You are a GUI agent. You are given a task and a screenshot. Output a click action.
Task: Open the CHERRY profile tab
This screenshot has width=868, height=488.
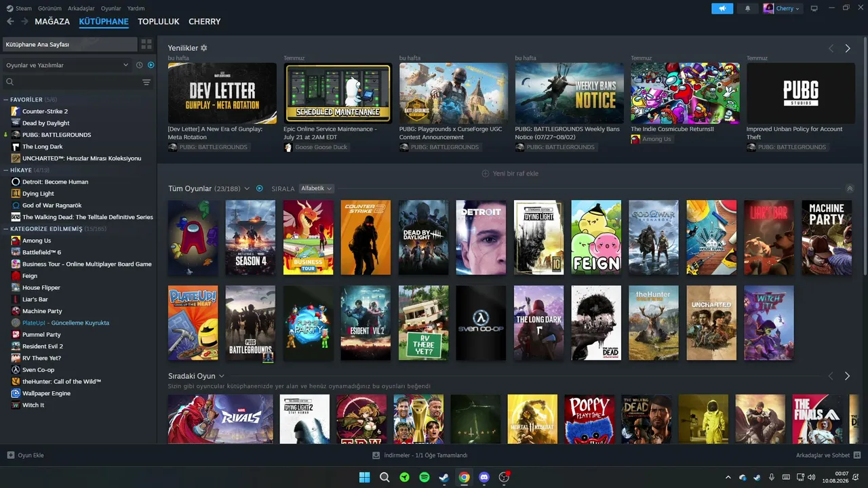(205, 22)
